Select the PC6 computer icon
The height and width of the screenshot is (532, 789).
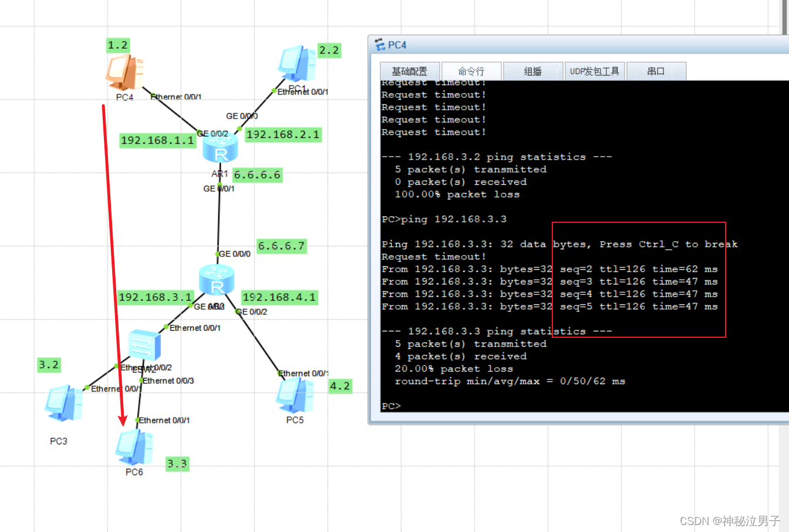[134, 448]
